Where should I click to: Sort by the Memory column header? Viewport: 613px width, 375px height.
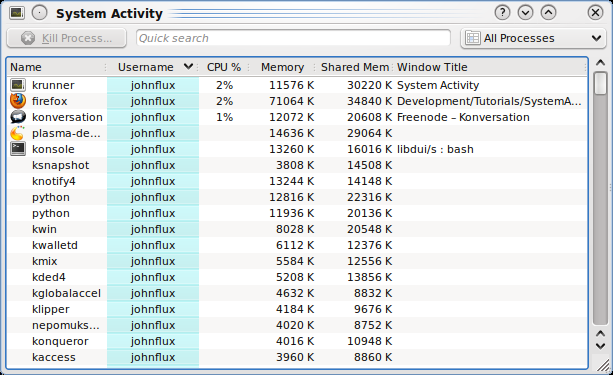pos(282,67)
